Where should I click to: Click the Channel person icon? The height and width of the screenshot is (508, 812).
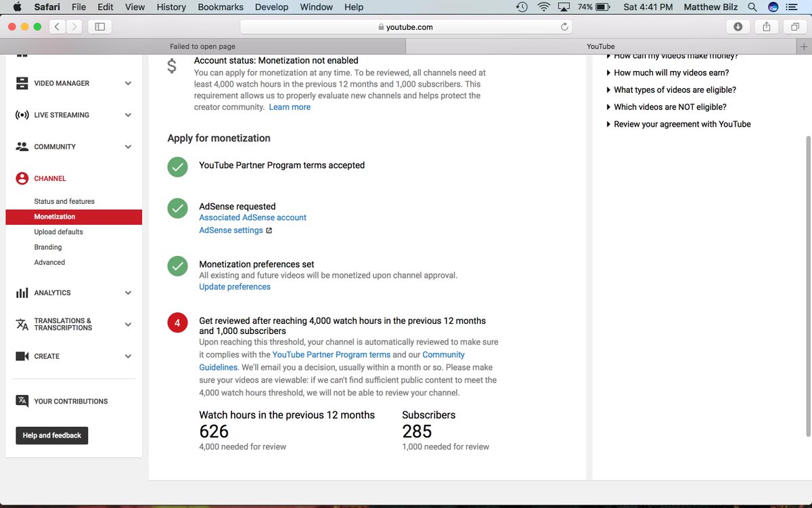[x=22, y=179]
